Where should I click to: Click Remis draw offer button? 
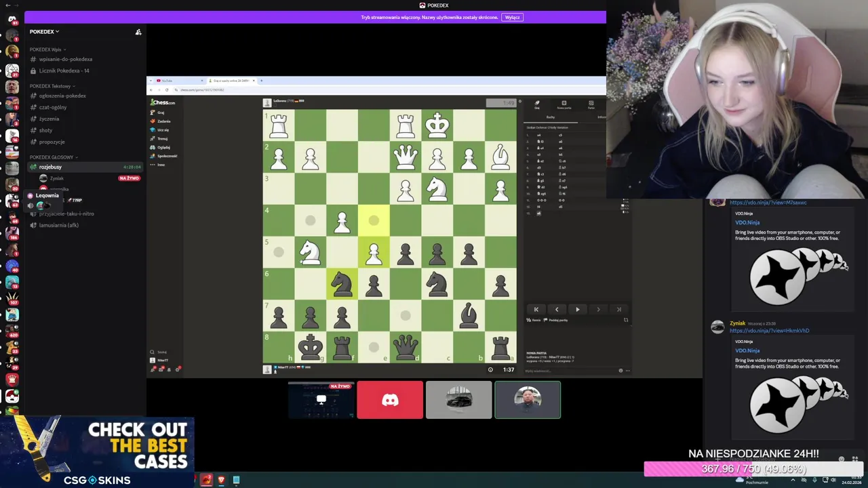point(534,320)
